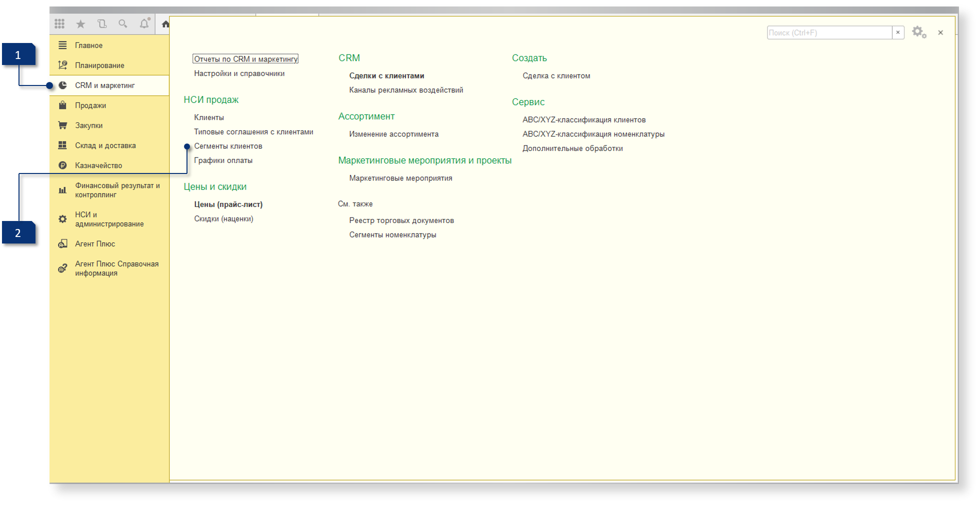Select the CRM и маркетинг section
This screenshot has width=980, height=505.
pyautogui.click(x=109, y=85)
